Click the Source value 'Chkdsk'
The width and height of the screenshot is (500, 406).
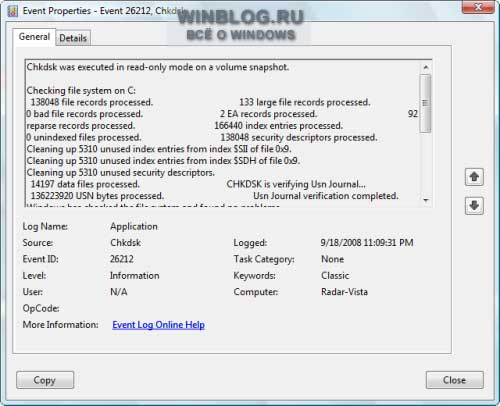click(x=125, y=243)
